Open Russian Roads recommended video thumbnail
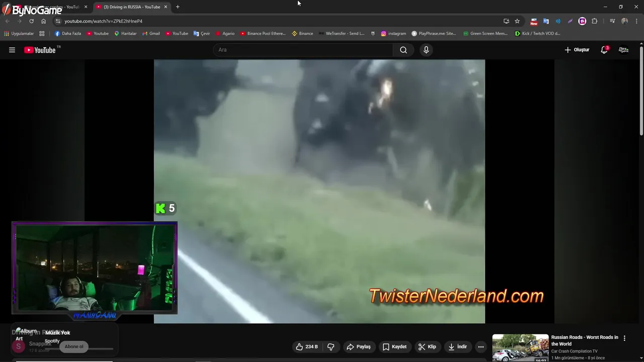The width and height of the screenshot is (644, 362). 520,348
